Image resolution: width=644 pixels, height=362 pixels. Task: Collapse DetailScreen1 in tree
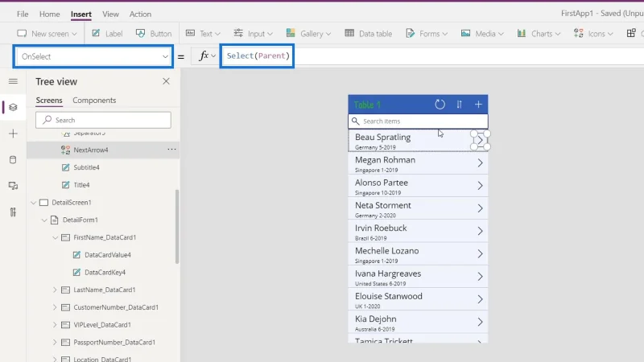coord(33,203)
